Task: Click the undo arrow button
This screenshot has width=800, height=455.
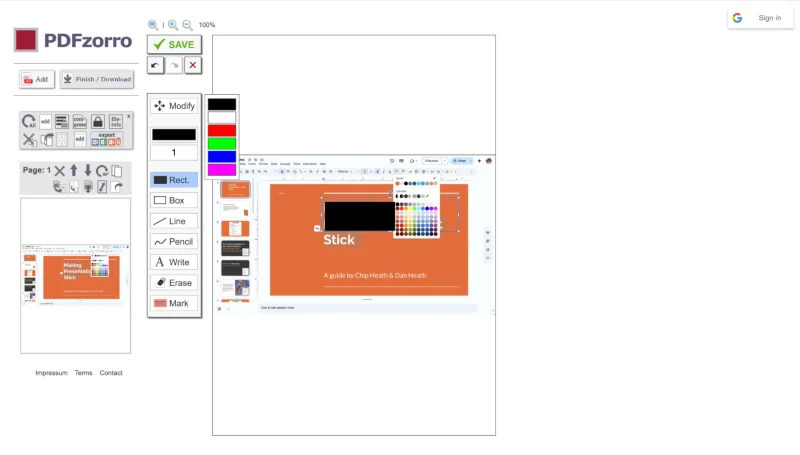Action: [x=156, y=65]
